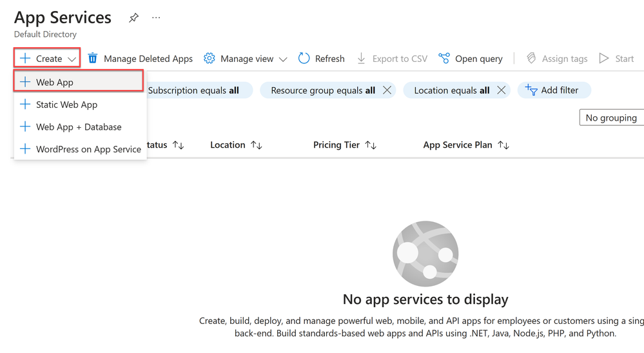Screen dimensions: 644x353
Task: Click the Manage view gear icon
Action: pos(210,58)
